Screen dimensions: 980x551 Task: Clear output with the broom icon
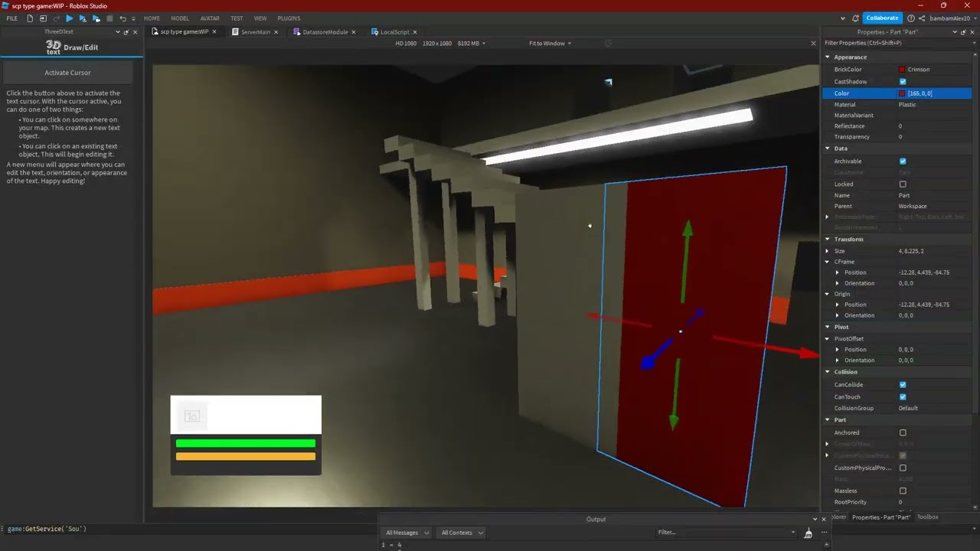pos(808,533)
